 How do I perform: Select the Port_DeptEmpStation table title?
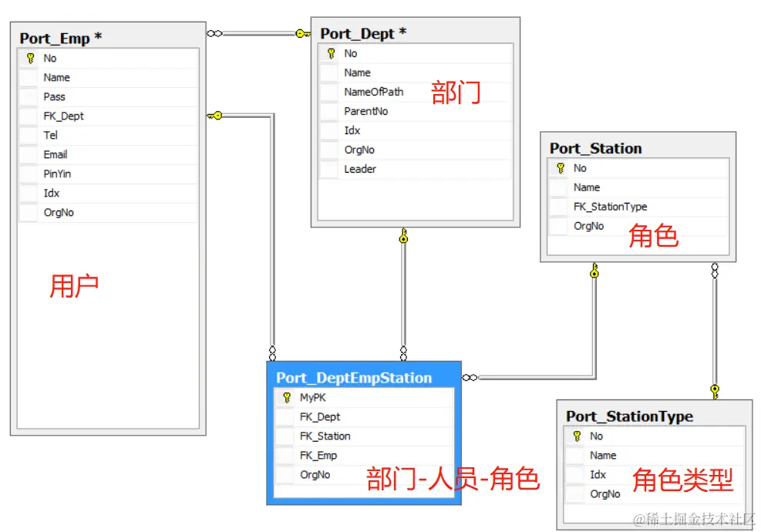pyautogui.click(x=354, y=378)
